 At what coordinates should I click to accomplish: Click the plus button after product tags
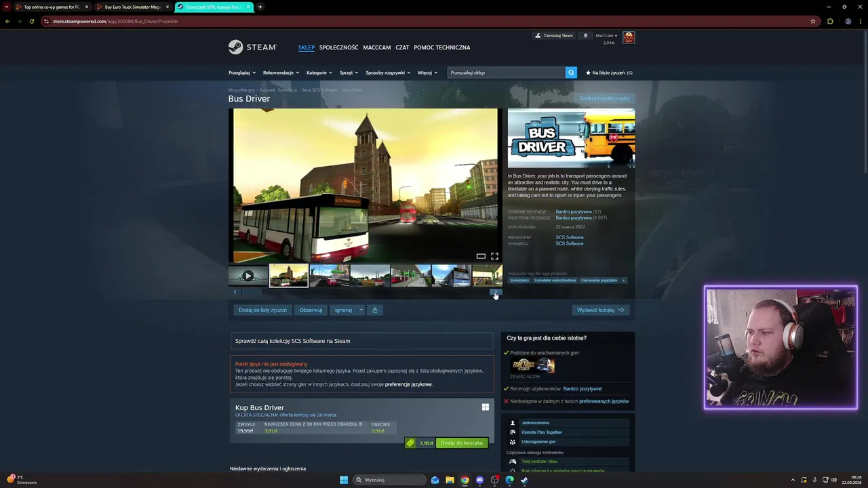(x=623, y=281)
